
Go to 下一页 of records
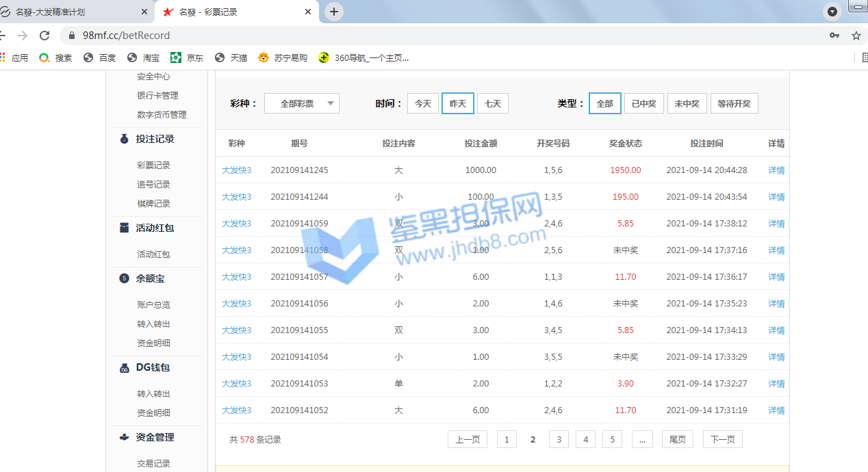pos(722,440)
